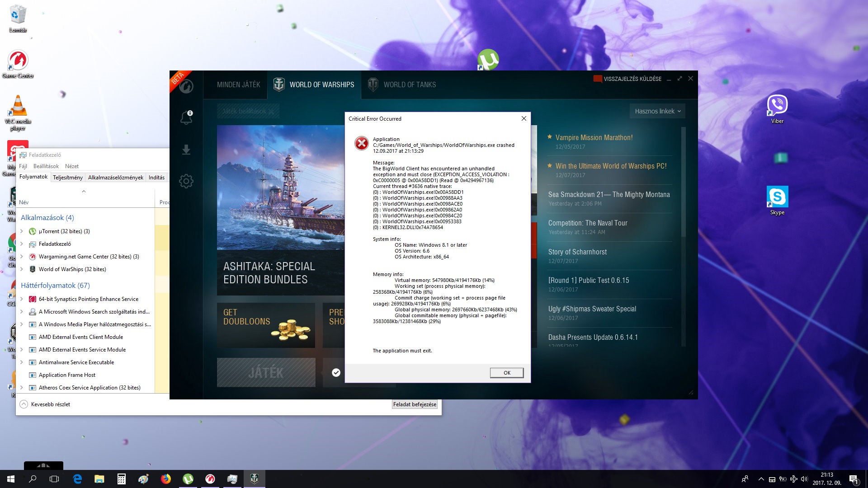
Task: Click the Feladat befejezése button
Action: [415, 404]
